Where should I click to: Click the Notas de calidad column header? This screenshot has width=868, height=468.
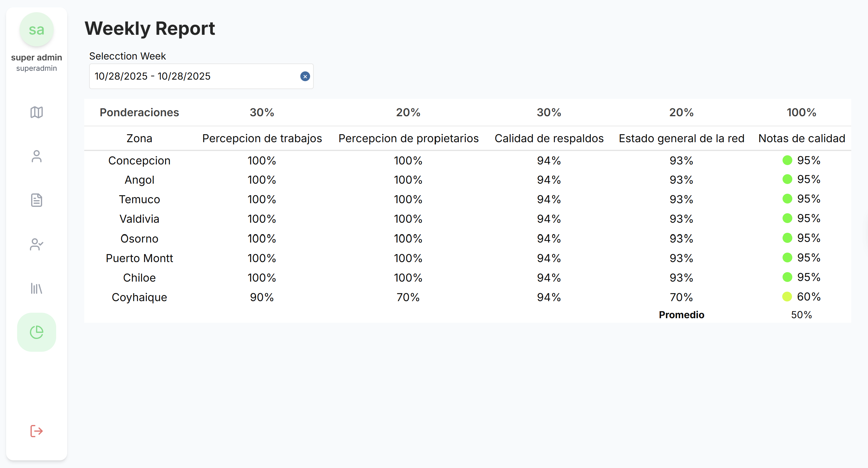click(x=801, y=139)
